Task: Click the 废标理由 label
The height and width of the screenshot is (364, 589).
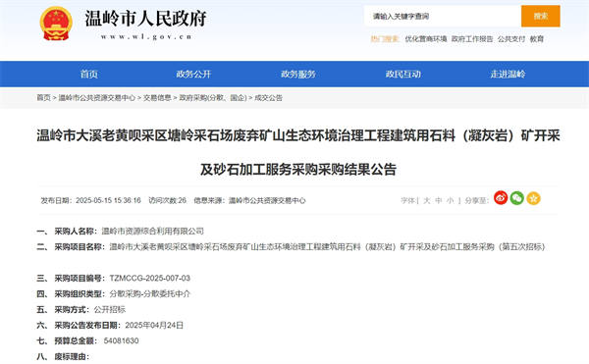Action: click(72, 356)
